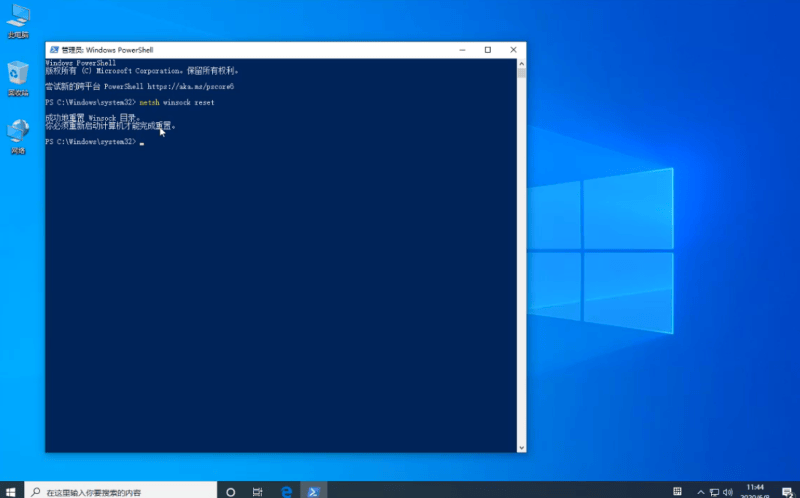800x498 pixels.
Task: Open the Recycle Bin desktop icon
Action: pos(18,76)
